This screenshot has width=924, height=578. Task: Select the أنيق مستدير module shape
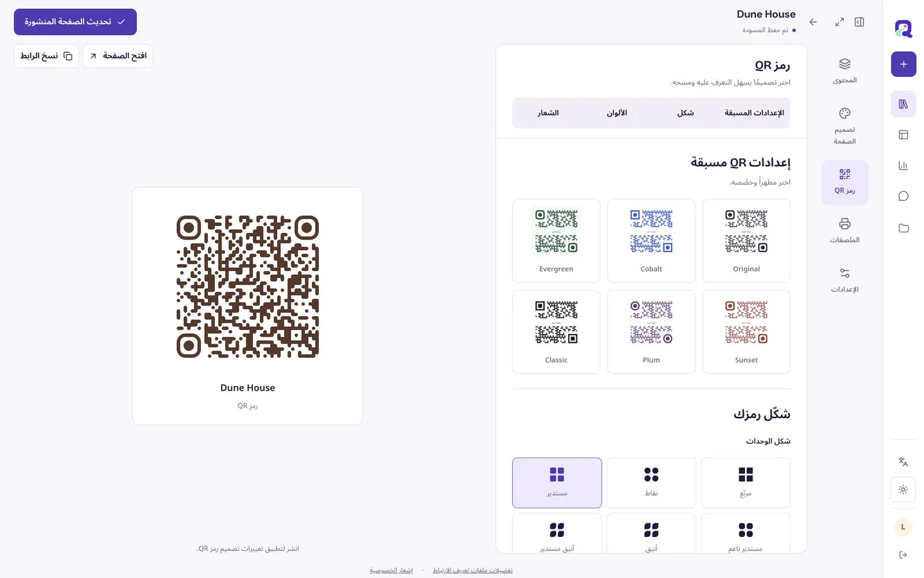coord(557,533)
